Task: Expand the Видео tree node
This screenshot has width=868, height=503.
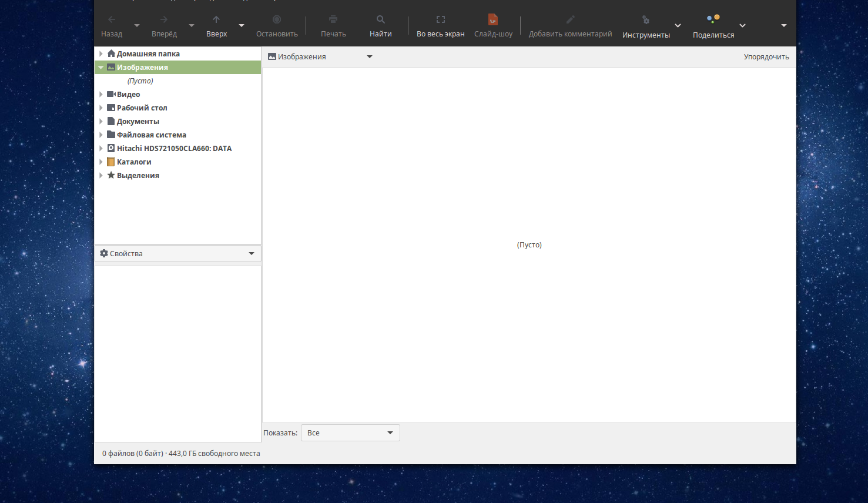Action: tap(101, 94)
